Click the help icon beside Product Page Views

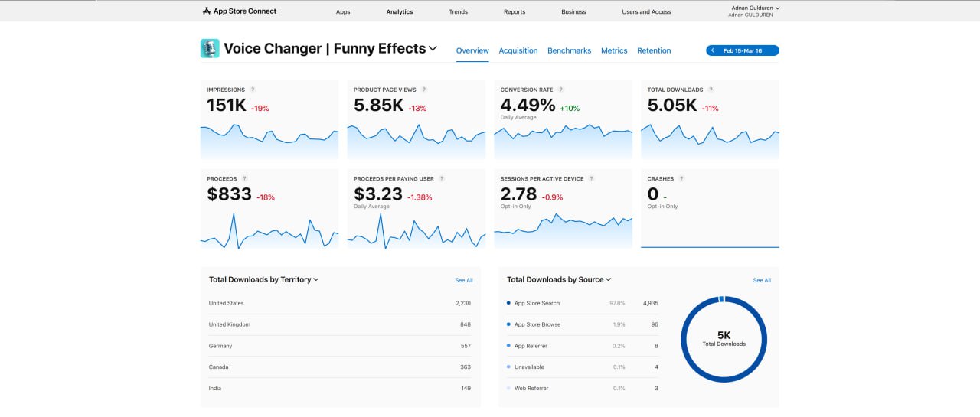click(x=424, y=90)
